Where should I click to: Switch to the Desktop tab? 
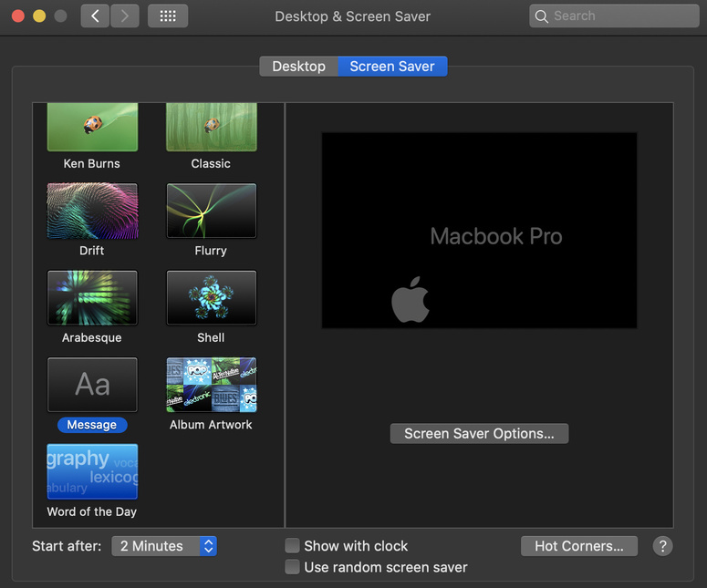[x=298, y=67]
